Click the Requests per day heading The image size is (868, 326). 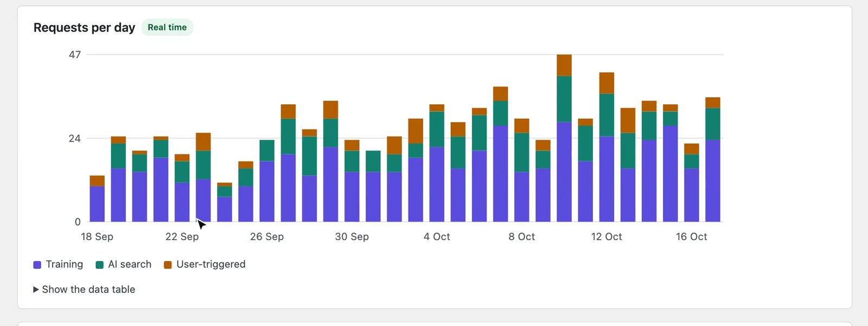84,27
